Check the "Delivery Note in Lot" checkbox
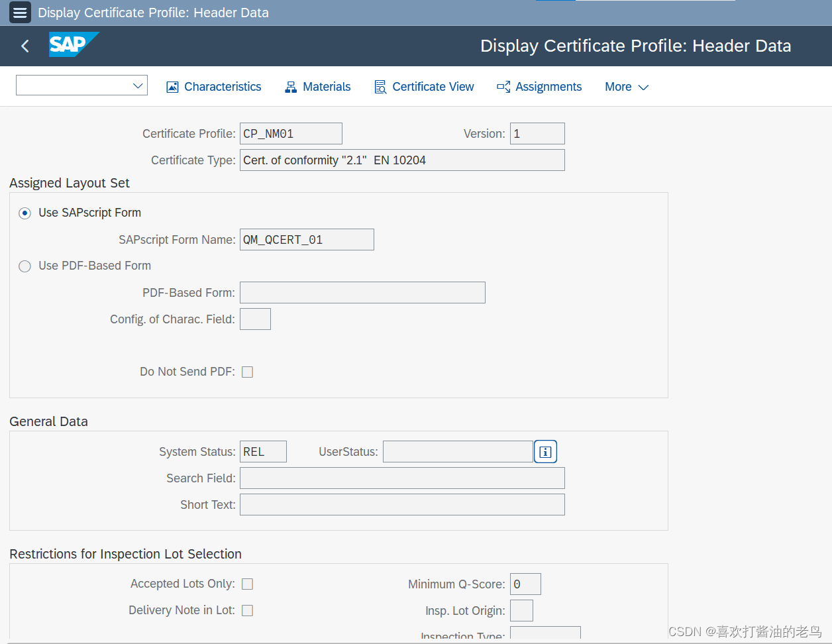 click(x=247, y=610)
